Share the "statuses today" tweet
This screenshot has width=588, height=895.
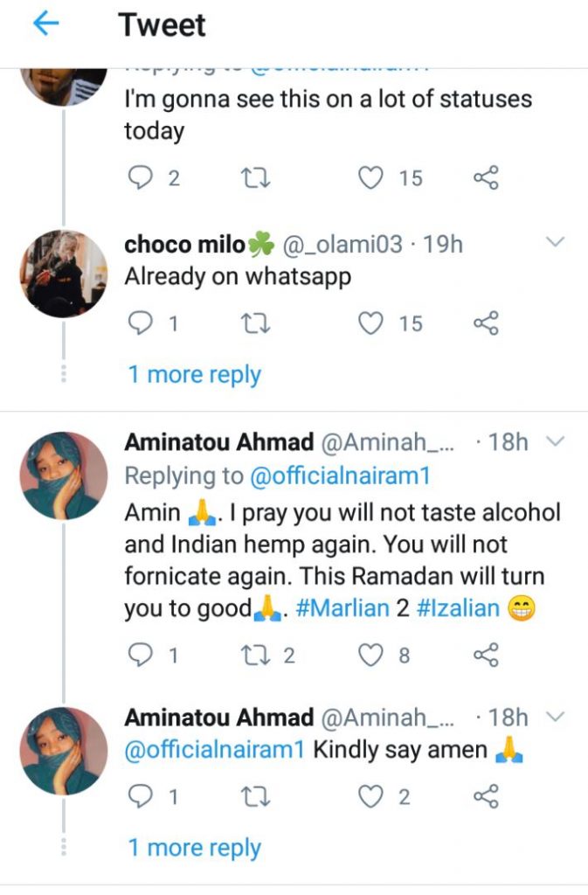[486, 178]
